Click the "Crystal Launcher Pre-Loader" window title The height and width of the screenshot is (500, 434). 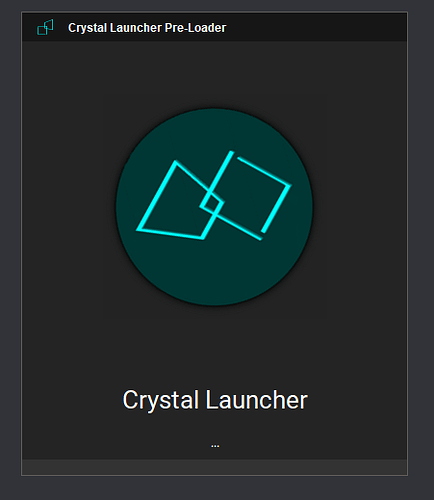pos(147,28)
